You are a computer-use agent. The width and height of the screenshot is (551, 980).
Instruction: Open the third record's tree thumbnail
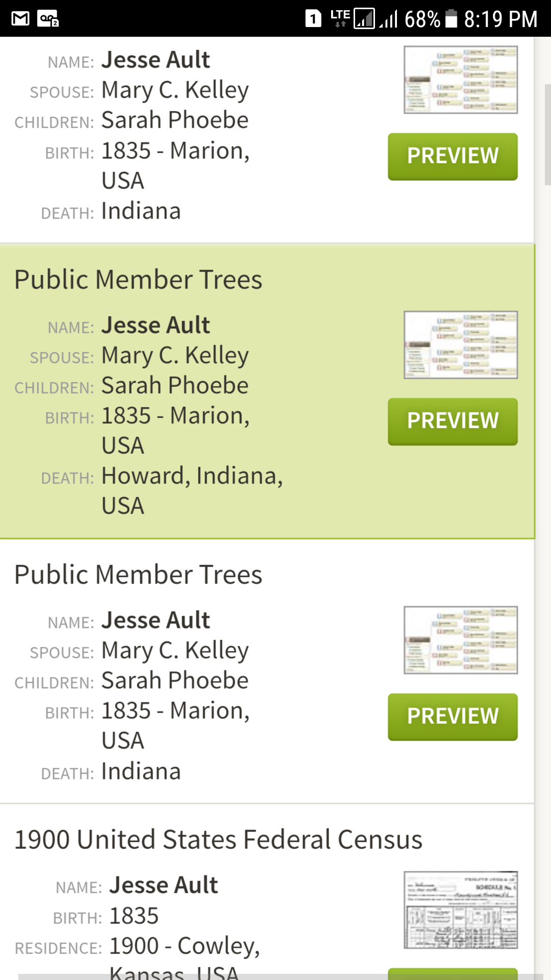[x=460, y=640]
